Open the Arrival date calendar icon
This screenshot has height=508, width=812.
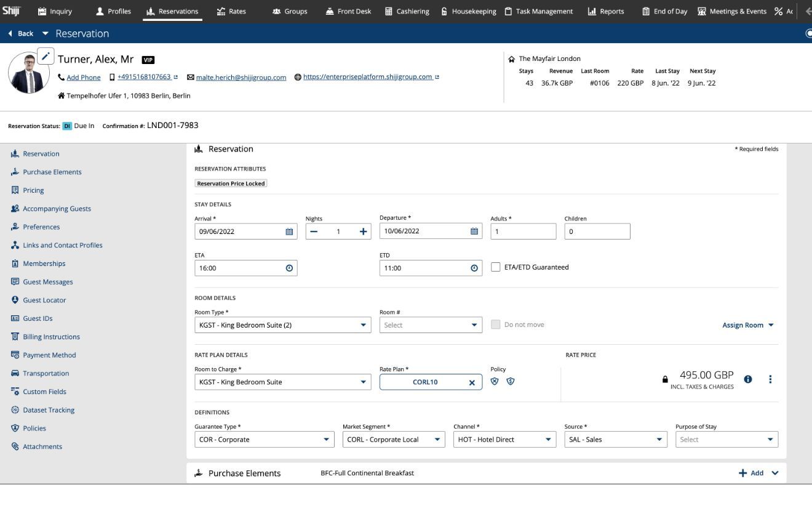click(289, 232)
